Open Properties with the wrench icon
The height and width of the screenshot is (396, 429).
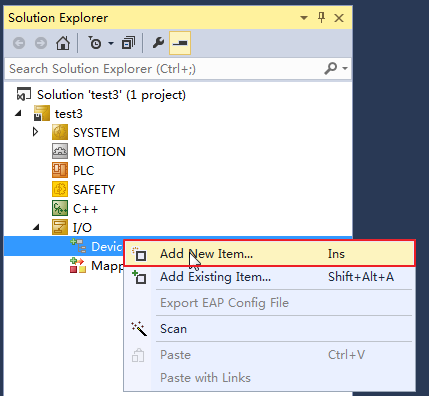click(x=158, y=43)
